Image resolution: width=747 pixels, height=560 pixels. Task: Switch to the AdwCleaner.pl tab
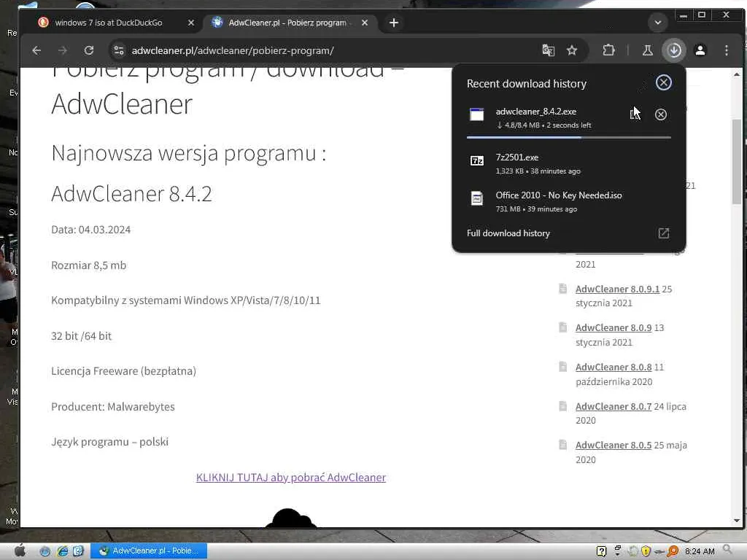pos(287,23)
